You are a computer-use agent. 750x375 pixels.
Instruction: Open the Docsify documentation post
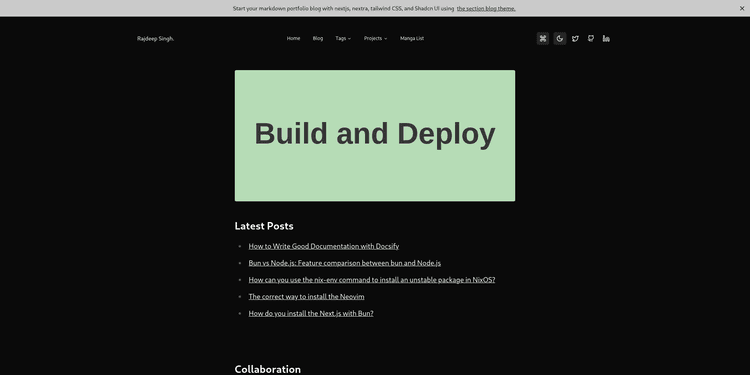pyautogui.click(x=323, y=246)
